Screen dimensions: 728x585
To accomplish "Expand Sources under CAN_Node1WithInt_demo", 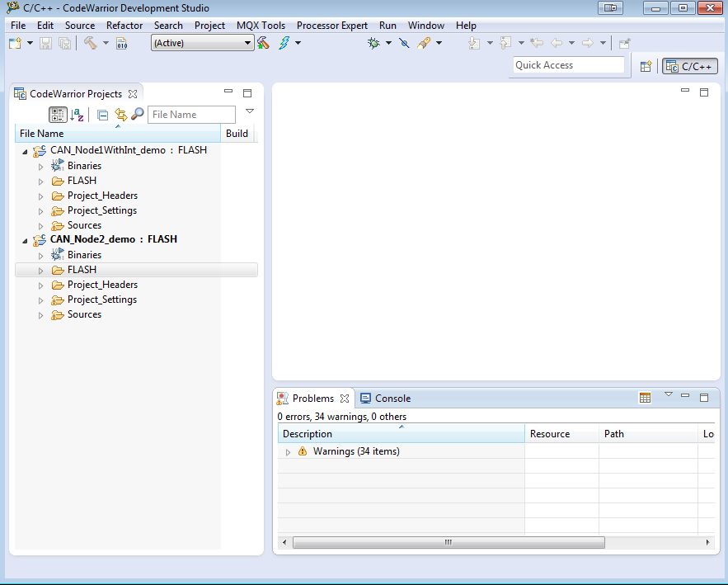I will (41, 226).
